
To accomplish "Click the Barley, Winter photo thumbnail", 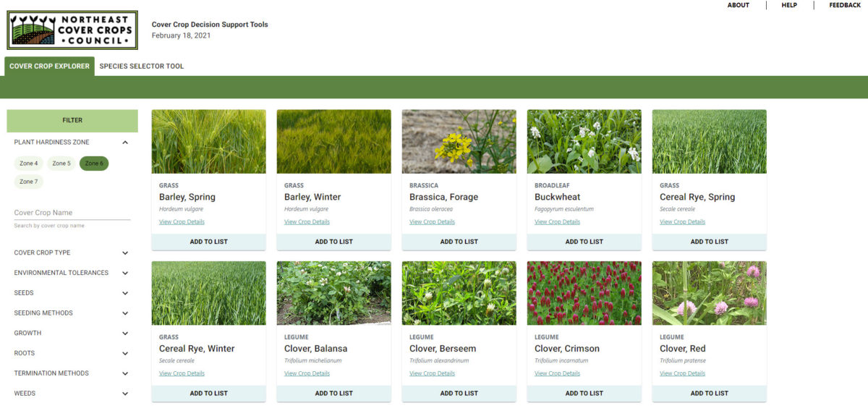I will pyautogui.click(x=334, y=142).
